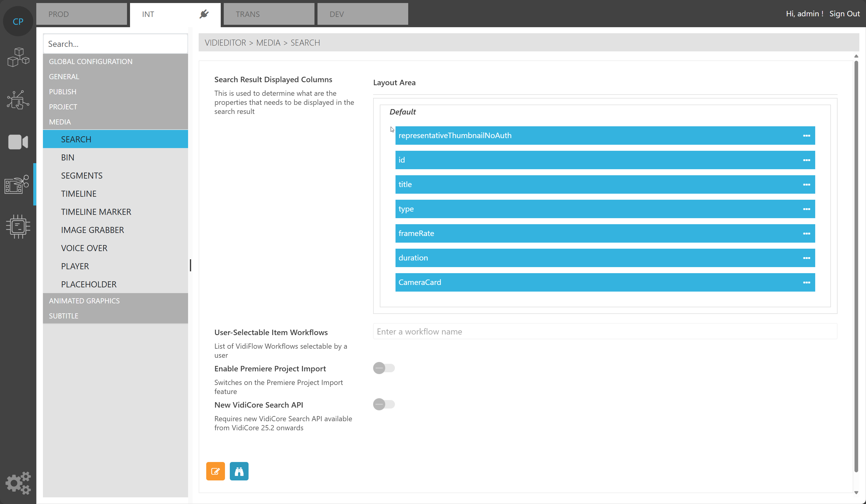
Task: Open options menu for frameRate column
Action: (806, 234)
